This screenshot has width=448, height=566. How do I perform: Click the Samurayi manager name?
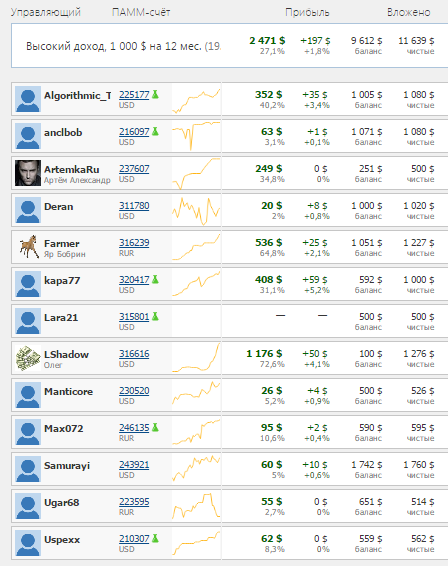click(x=67, y=466)
